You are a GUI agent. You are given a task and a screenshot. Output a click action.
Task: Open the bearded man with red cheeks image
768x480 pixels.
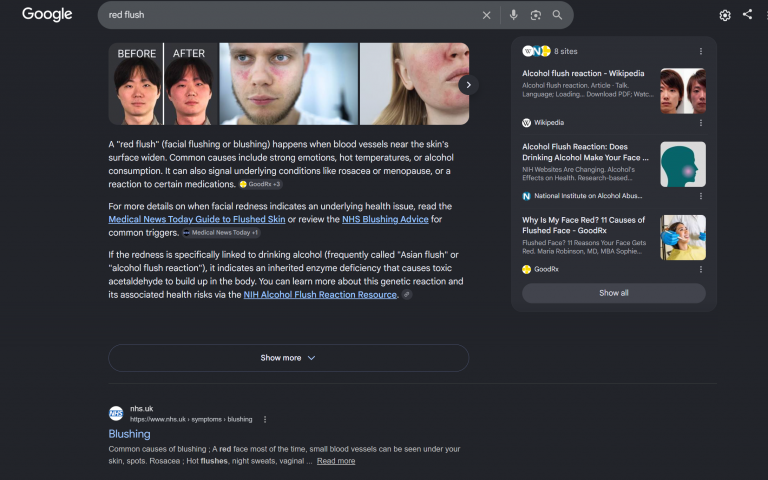pyautogui.click(x=289, y=84)
